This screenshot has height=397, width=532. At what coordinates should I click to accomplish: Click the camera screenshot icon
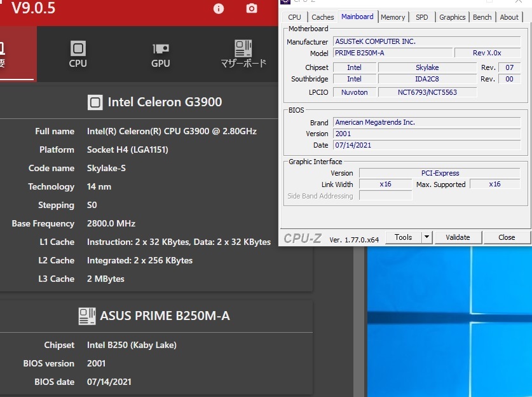(252, 8)
